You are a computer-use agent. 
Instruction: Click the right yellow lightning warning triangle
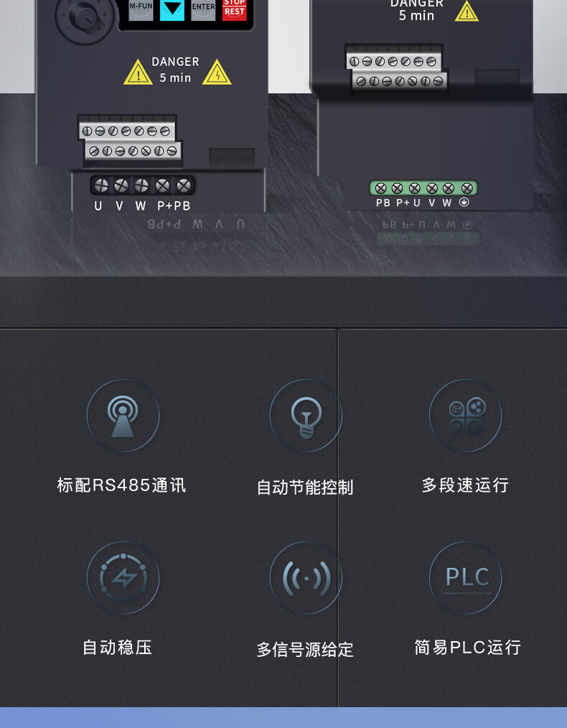click(x=217, y=73)
